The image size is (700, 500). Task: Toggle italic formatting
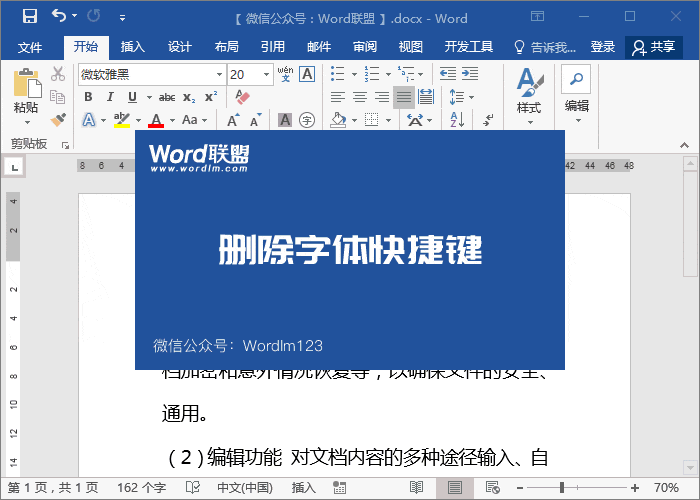110,97
